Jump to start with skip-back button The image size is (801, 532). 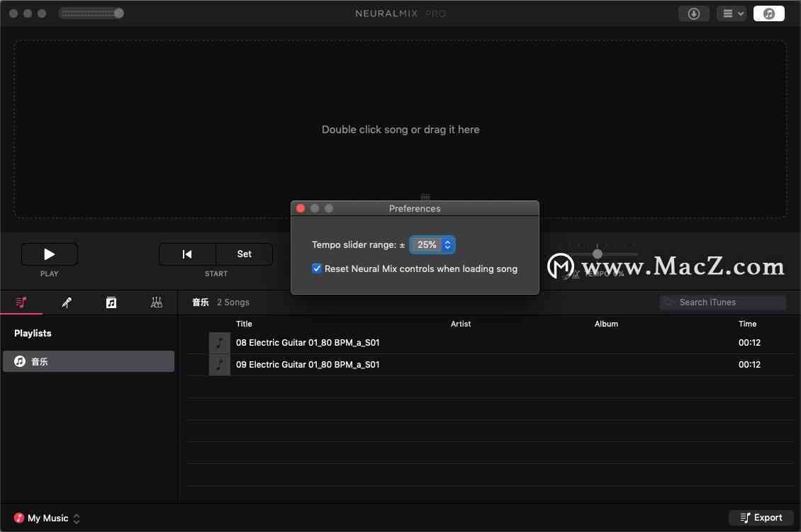tap(187, 254)
